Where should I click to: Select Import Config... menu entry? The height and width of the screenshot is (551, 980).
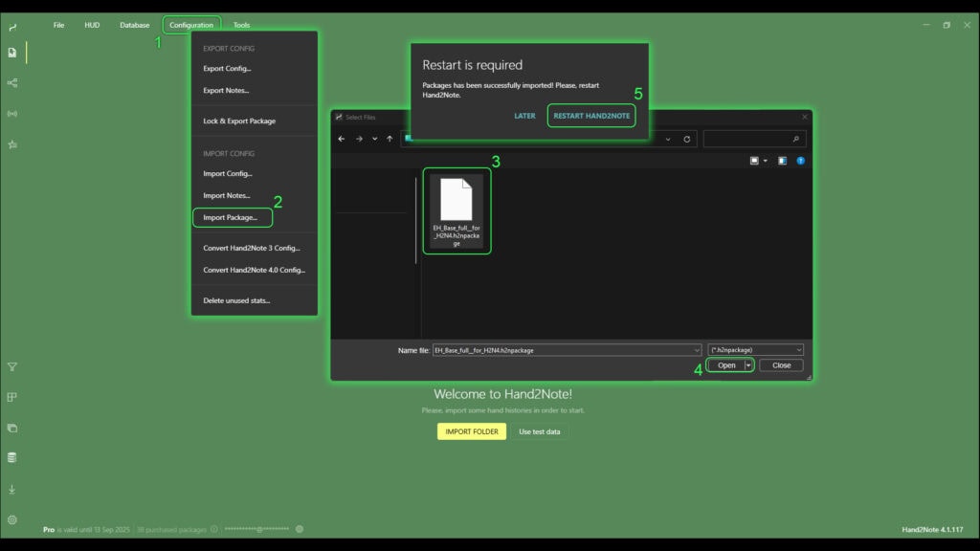tap(255, 174)
